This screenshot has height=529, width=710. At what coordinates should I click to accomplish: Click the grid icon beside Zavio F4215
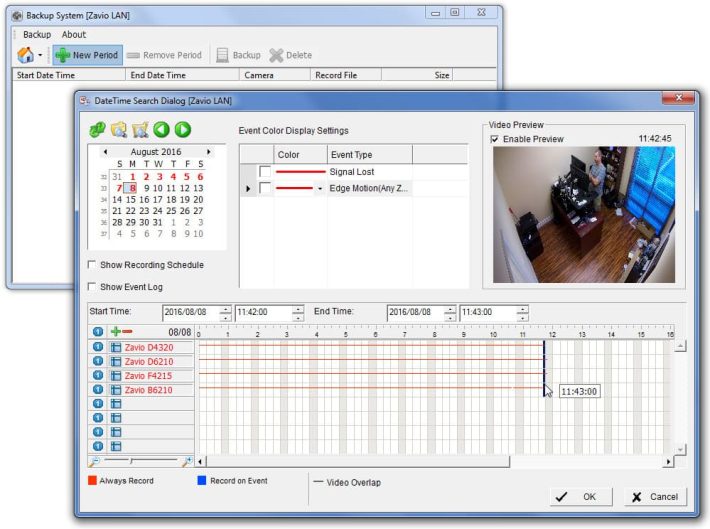point(115,375)
